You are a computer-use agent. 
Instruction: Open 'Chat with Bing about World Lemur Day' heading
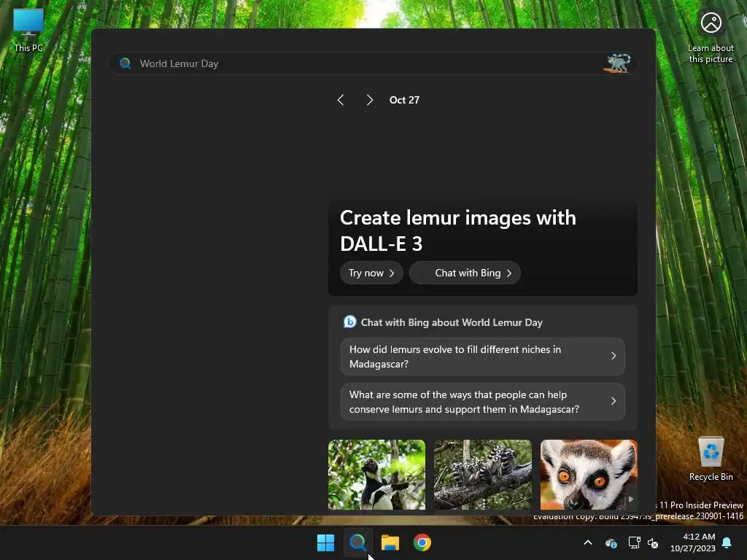[452, 322]
